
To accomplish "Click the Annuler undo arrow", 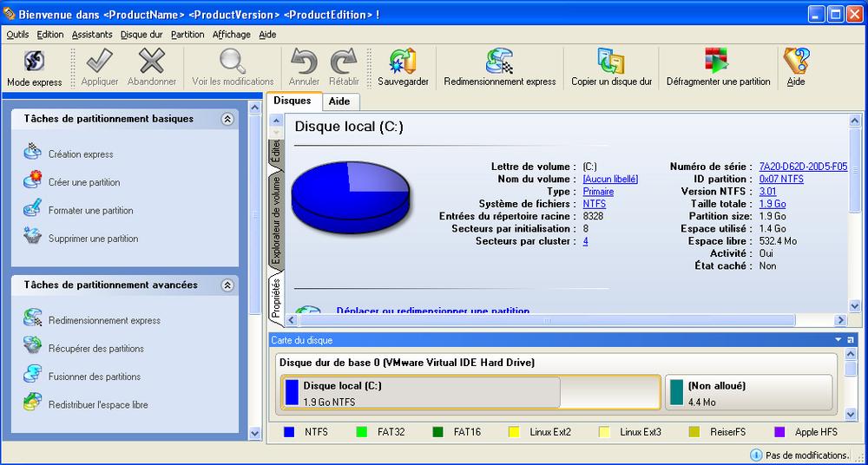I will point(304,61).
